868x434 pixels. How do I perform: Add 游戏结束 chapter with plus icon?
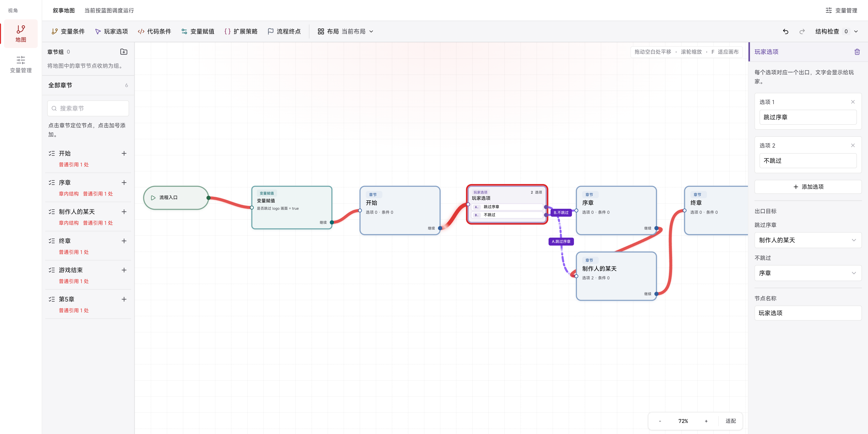click(124, 270)
